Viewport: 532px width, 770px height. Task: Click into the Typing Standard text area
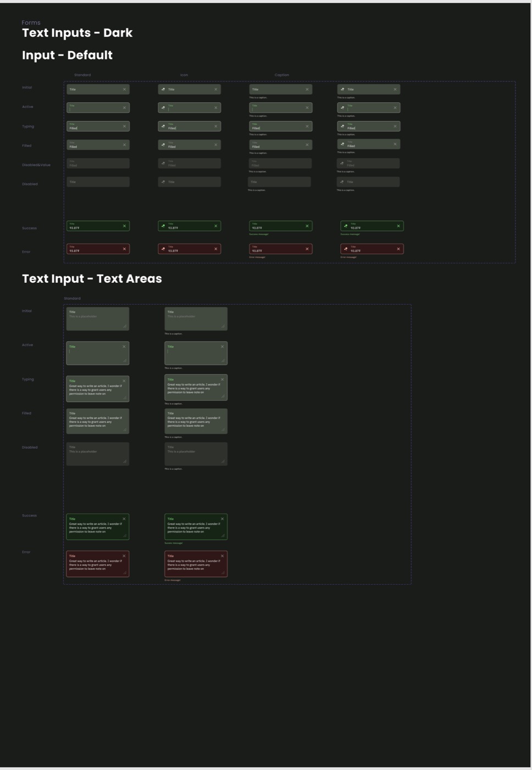click(x=98, y=388)
